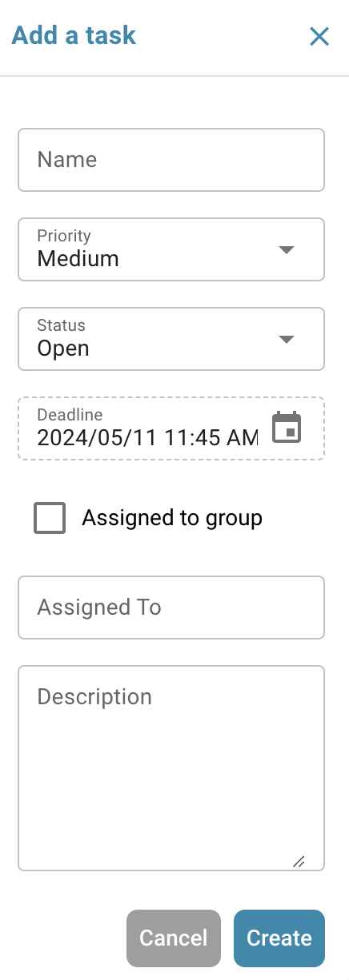
Task: Click the small Status label
Action: point(62,325)
